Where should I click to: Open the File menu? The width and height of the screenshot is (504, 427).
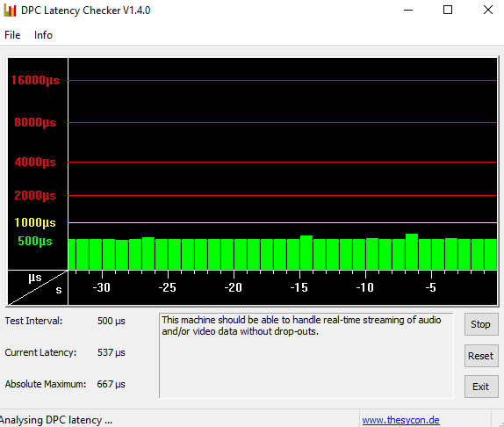12,35
